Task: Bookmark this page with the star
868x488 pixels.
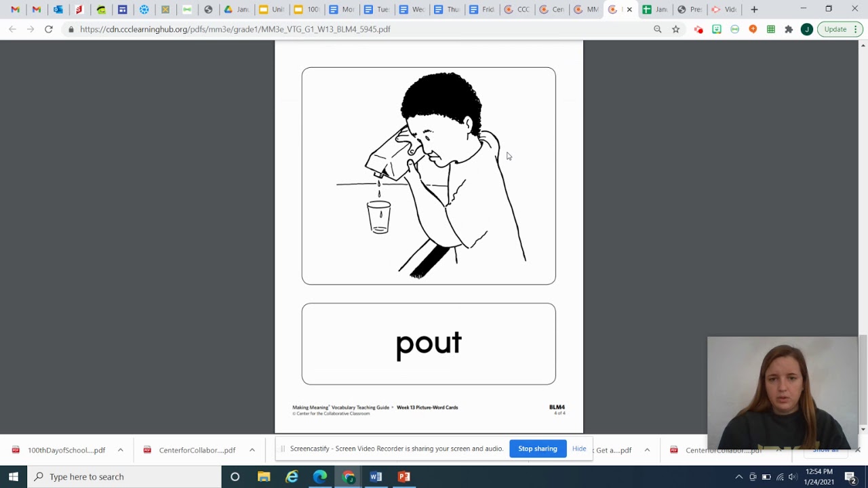Action: point(676,29)
